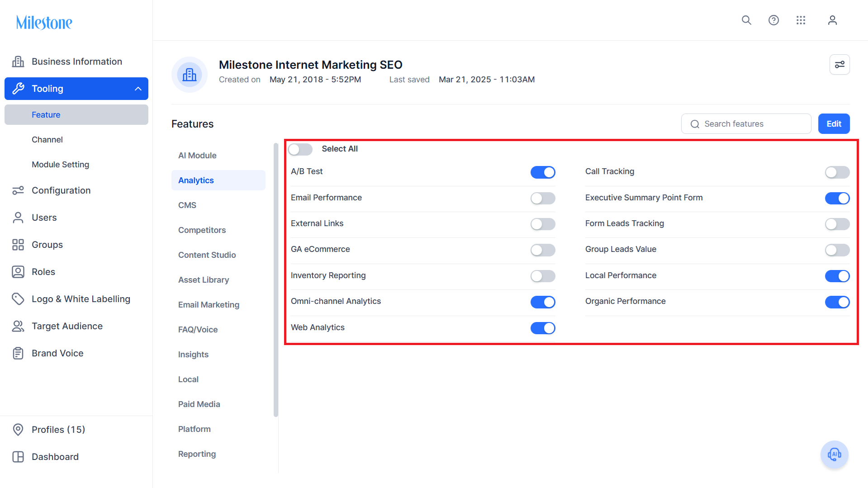Viewport: 868px width, 488px height.
Task: Disable Executive Summary Point Form toggle
Action: tap(837, 198)
